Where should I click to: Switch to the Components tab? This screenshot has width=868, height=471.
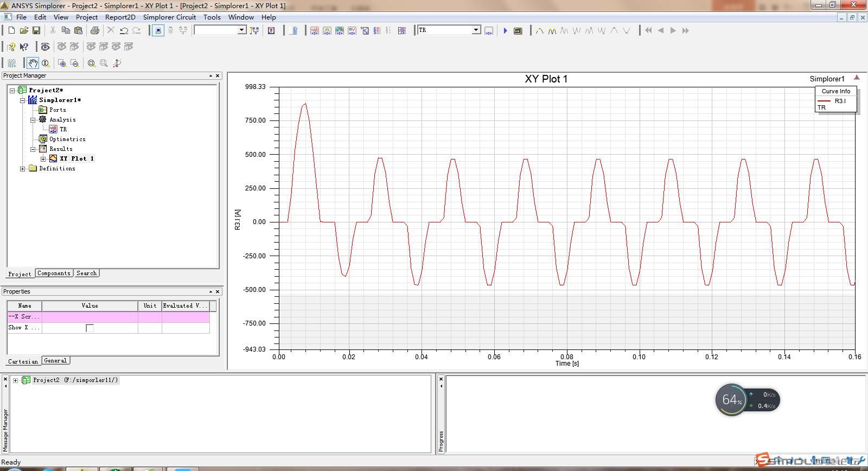click(x=54, y=273)
